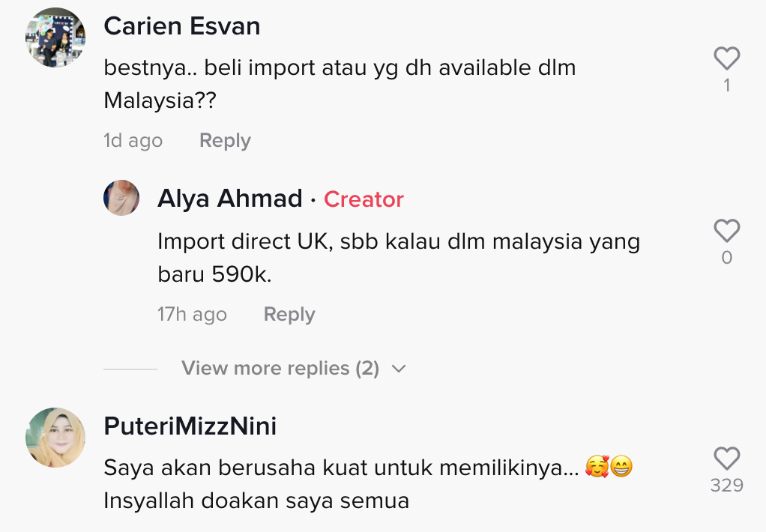Like PuteriMizzNini's comment with the heart

[x=727, y=459]
